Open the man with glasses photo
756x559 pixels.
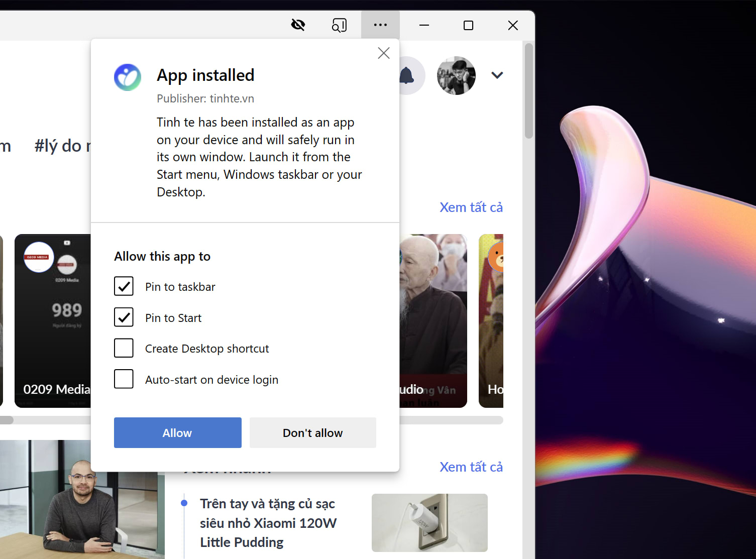(82, 500)
